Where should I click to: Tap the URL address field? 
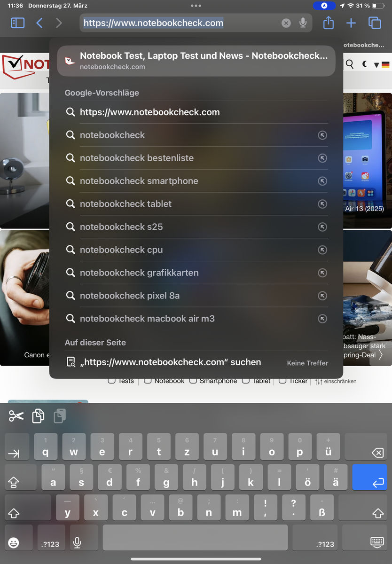coord(196,23)
